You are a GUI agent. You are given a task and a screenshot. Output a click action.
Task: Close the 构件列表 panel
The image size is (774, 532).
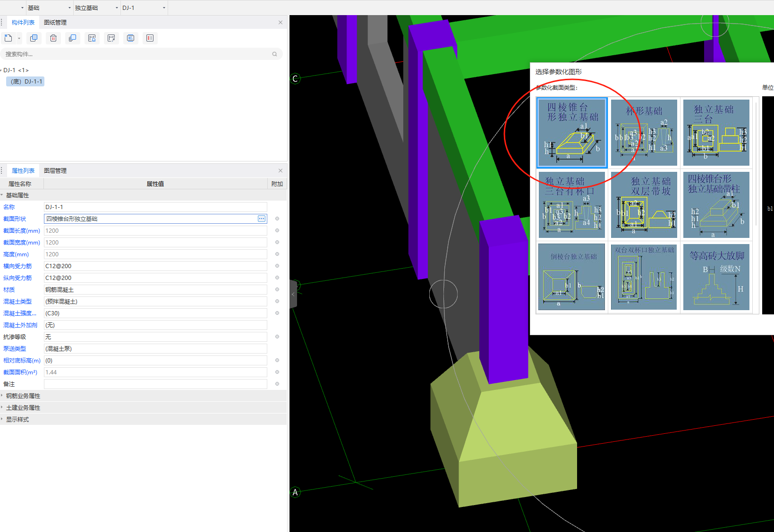281,23
